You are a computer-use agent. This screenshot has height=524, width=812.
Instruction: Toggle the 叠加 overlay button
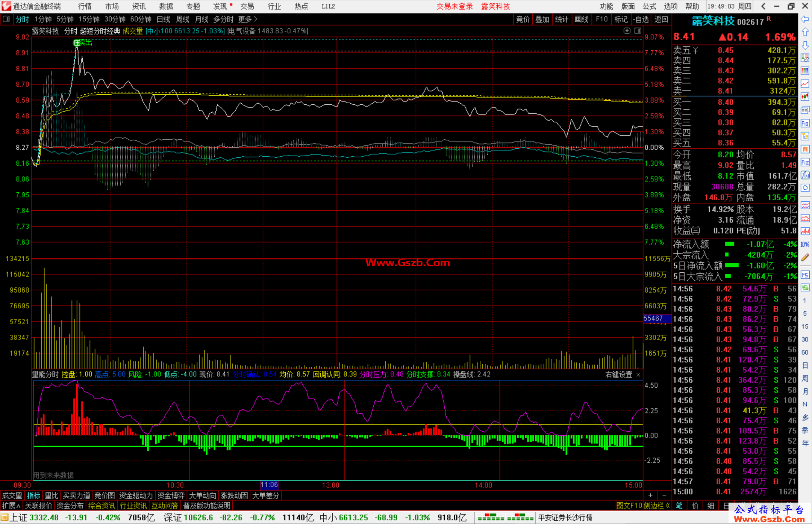point(542,19)
